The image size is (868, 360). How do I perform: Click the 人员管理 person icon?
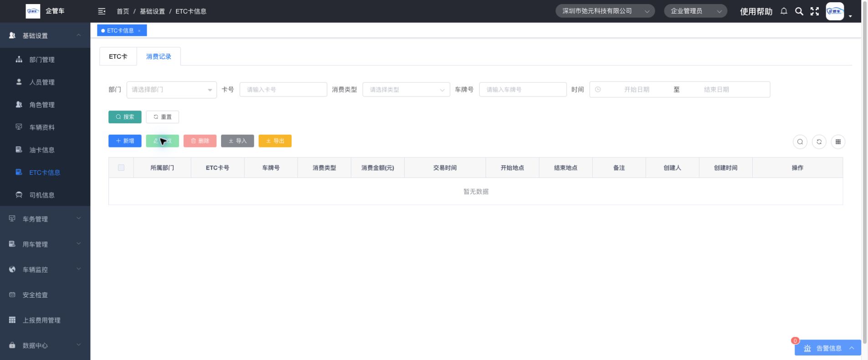coord(19,82)
